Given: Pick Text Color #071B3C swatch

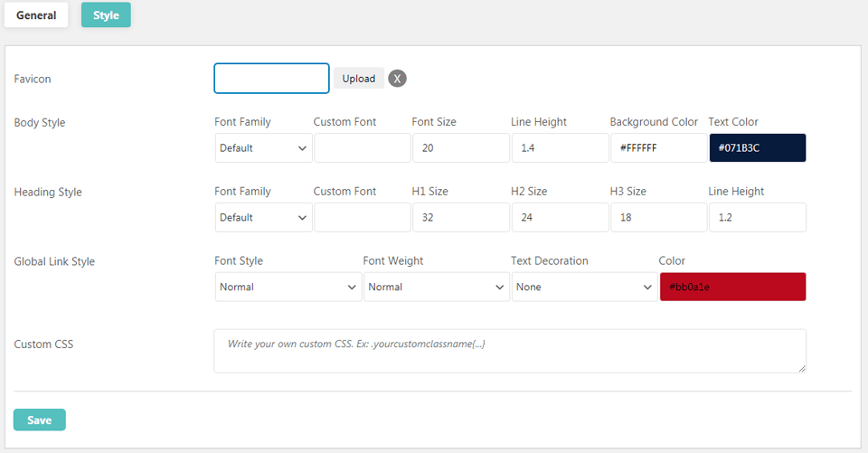Looking at the screenshot, I should pyautogui.click(x=758, y=148).
